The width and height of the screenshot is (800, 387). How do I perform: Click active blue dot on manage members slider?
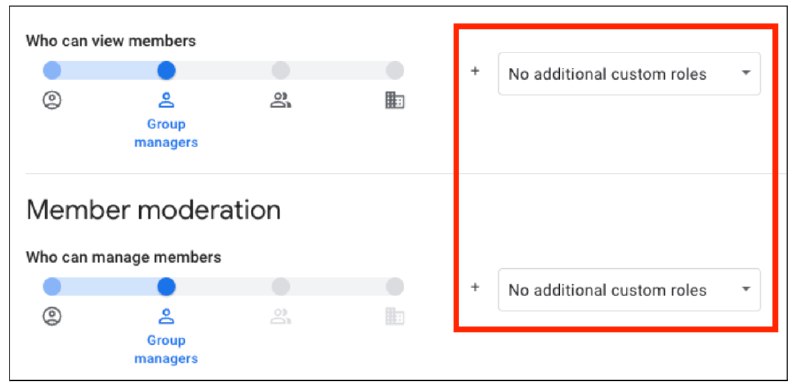pyautogui.click(x=166, y=287)
